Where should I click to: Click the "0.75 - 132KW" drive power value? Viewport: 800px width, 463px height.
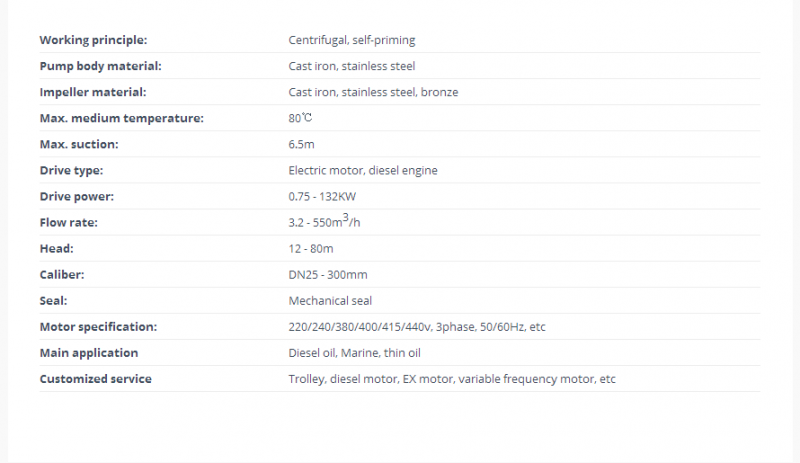tap(325, 196)
